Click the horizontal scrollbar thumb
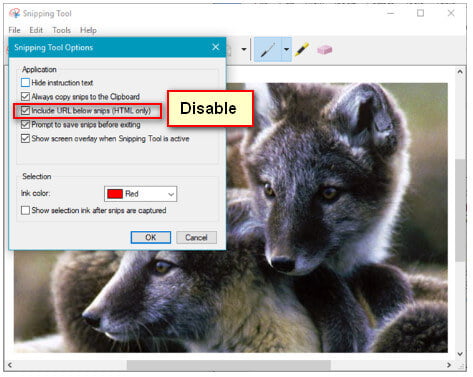 coord(229,365)
